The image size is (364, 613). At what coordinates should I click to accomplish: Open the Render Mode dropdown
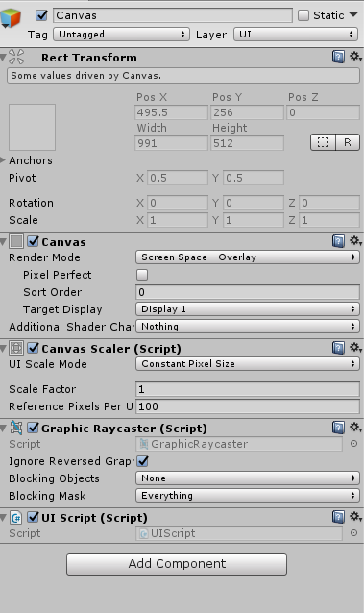(x=248, y=257)
